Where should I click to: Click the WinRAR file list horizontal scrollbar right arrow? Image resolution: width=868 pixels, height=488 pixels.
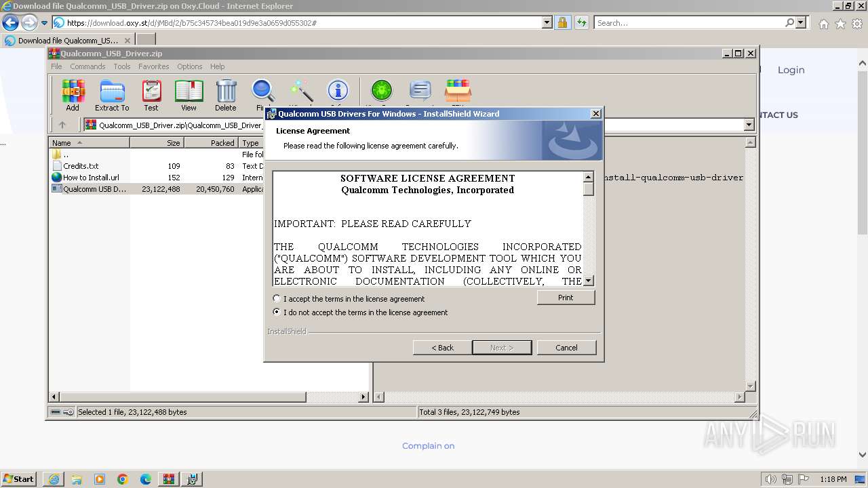[x=363, y=397]
